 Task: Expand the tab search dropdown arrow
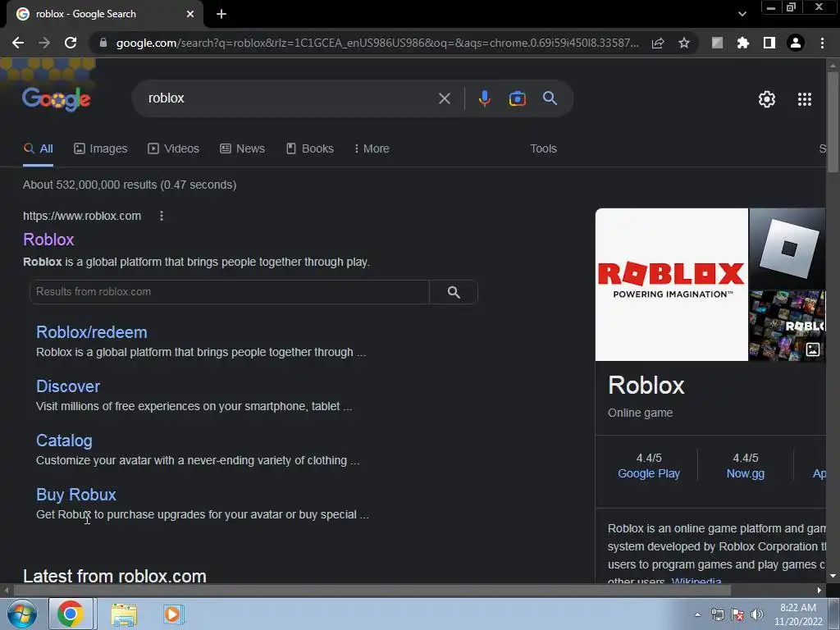[x=742, y=14]
